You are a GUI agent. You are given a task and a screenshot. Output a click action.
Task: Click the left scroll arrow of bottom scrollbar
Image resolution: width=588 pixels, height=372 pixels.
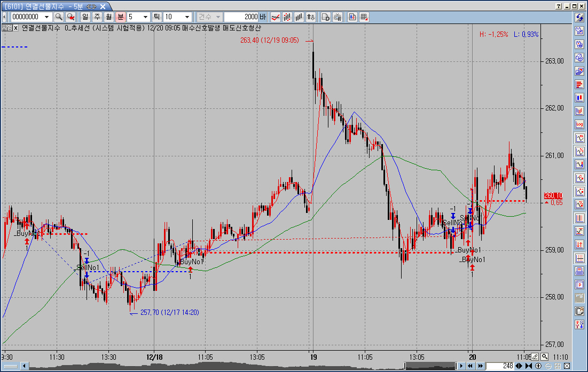25,366
